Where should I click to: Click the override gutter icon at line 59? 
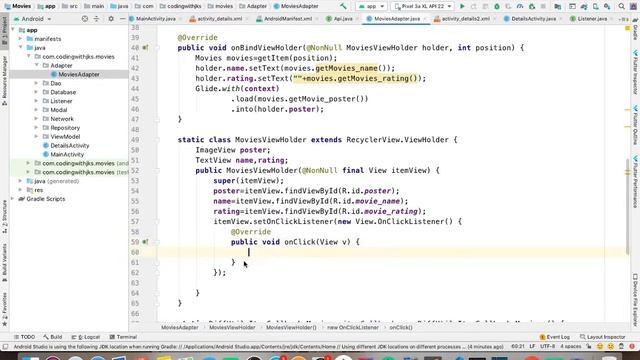pyautogui.click(x=145, y=242)
